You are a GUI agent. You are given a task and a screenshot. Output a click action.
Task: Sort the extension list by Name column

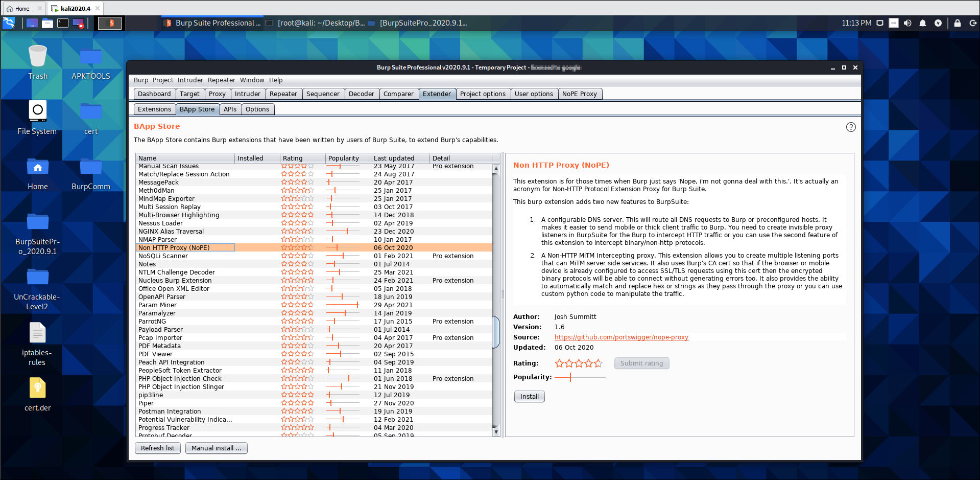pos(185,158)
